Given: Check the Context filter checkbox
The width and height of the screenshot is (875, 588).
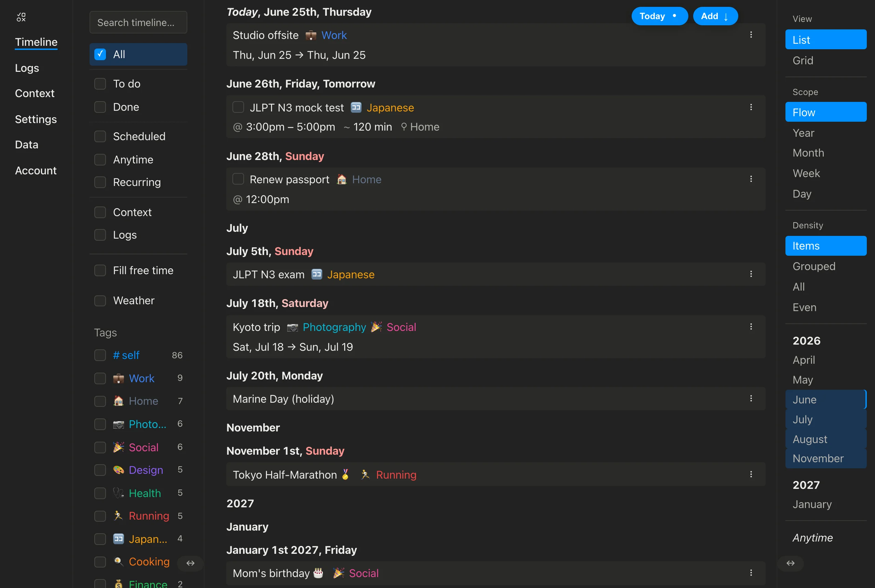Looking at the screenshot, I should [x=100, y=212].
